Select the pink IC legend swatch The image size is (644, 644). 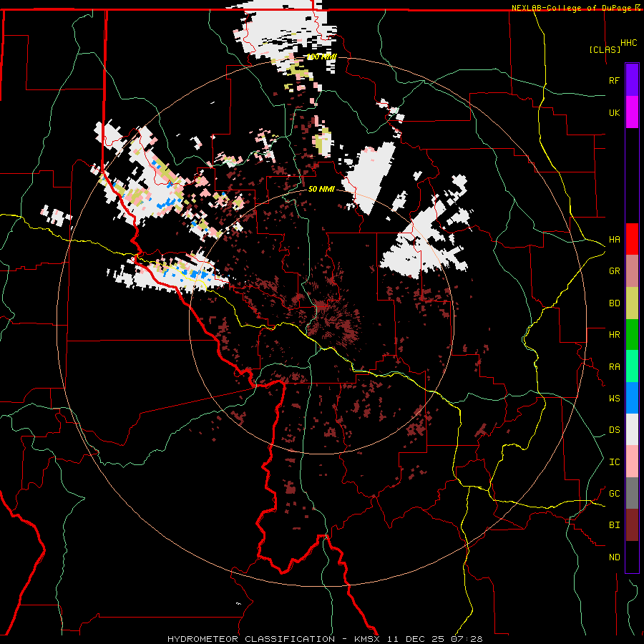(x=632, y=462)
